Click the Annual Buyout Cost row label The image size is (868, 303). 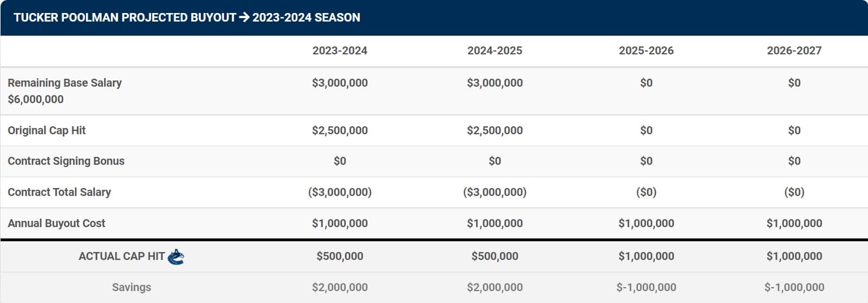click(x=57, y=223)
